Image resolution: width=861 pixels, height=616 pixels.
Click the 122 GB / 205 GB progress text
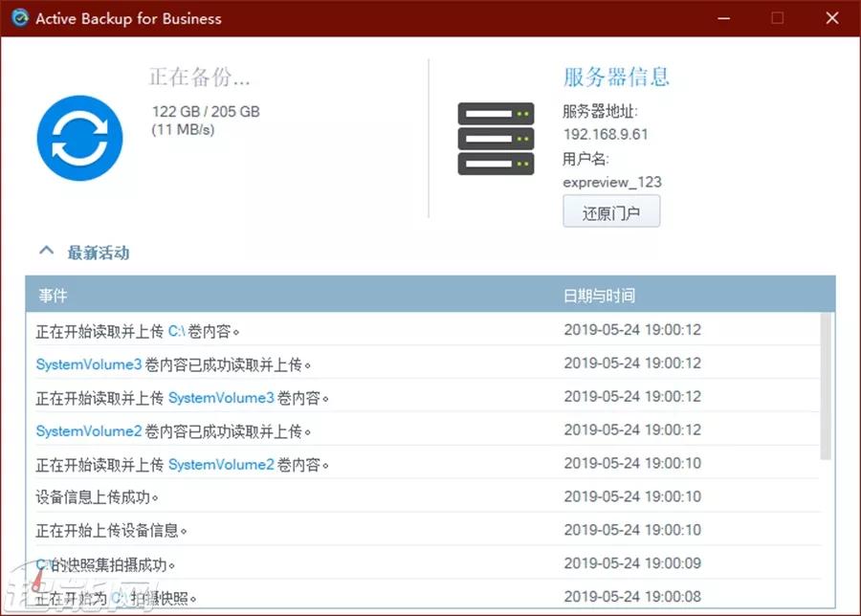[206, 112]
